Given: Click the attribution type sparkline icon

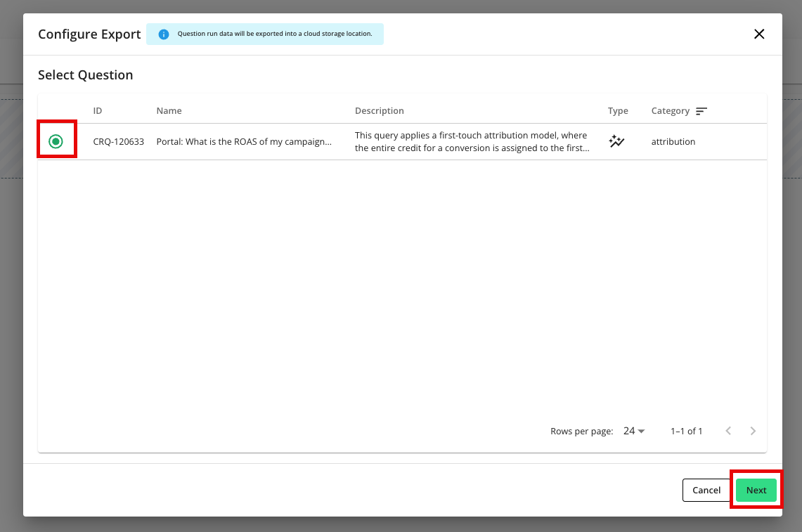Looking at the screenshot, I should (616, 141).
